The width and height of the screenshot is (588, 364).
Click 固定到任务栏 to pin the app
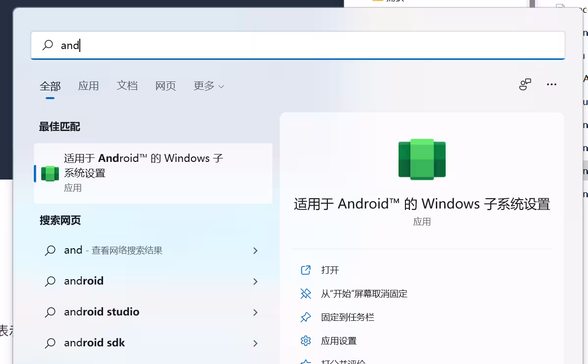347,317
